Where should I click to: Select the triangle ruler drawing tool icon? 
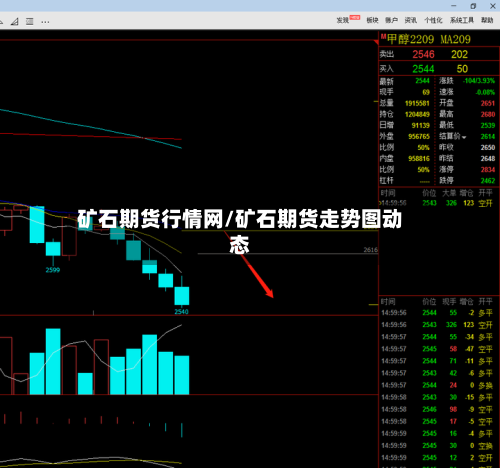(14, 22)
